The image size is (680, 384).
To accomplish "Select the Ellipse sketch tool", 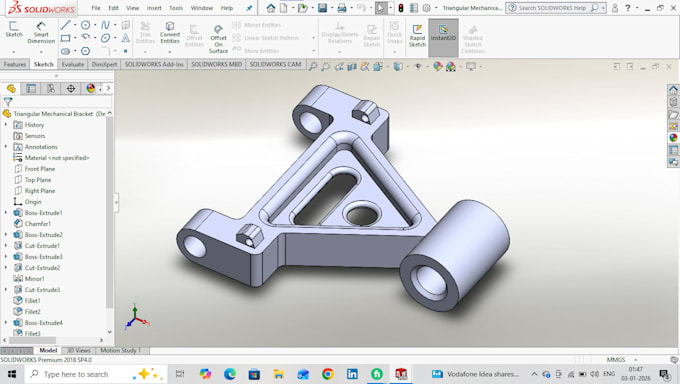I will pyautogui.click(x=105, y=38).
